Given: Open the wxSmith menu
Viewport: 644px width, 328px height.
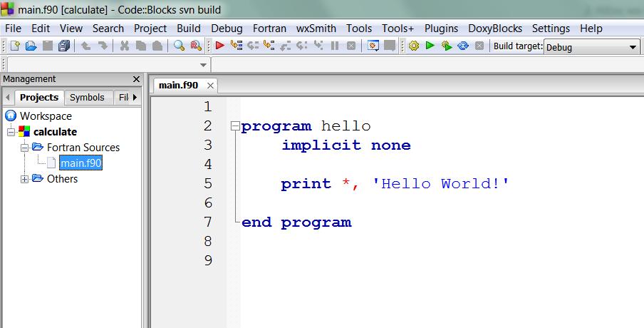Looking at the screenshot, I should pyautogui.click(x=316, y=29).
